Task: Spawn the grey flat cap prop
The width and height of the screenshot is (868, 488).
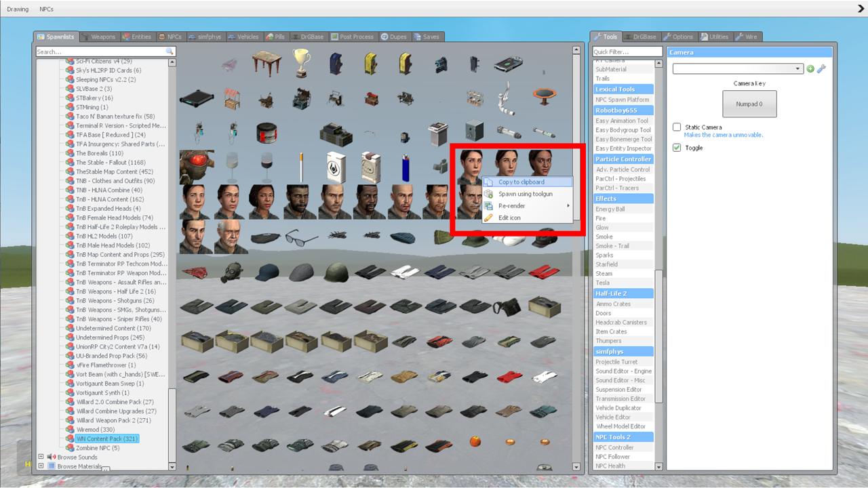Action: click(x=301, y=272)
